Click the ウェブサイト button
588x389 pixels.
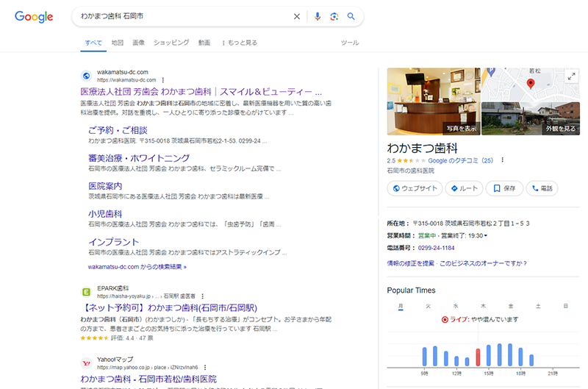[415, 188]
